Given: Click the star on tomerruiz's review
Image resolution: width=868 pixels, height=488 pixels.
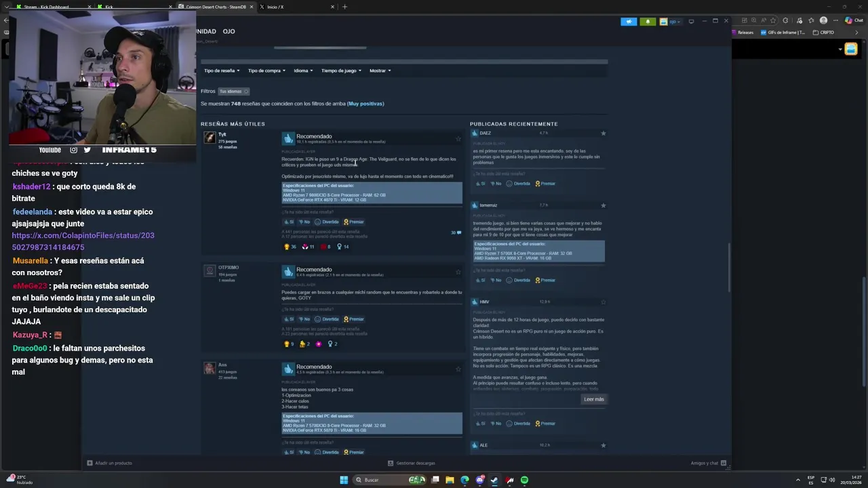Looking at the screenshot, I should coord(604,205).
